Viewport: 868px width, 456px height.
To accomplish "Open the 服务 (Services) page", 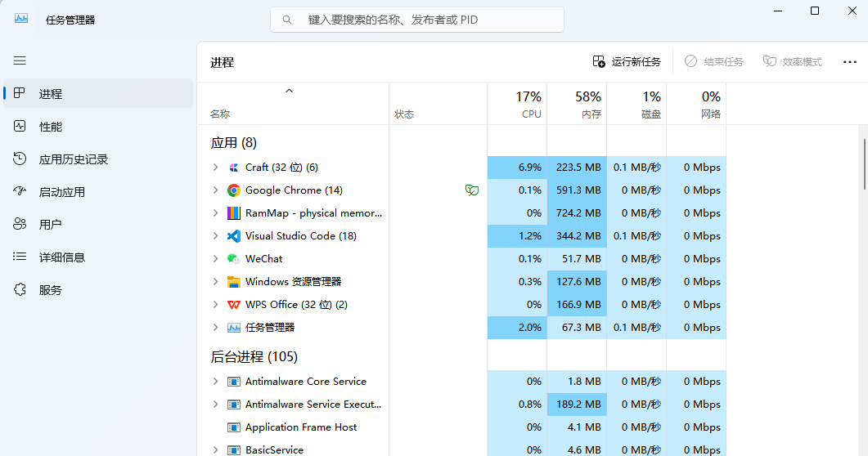I will 98,289.
